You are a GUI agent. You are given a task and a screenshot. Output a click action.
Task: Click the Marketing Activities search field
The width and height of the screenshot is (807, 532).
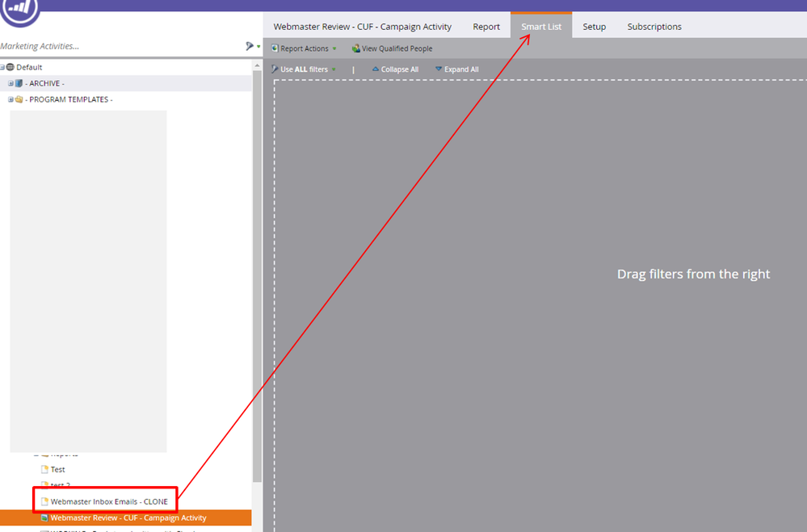point(121,46)
